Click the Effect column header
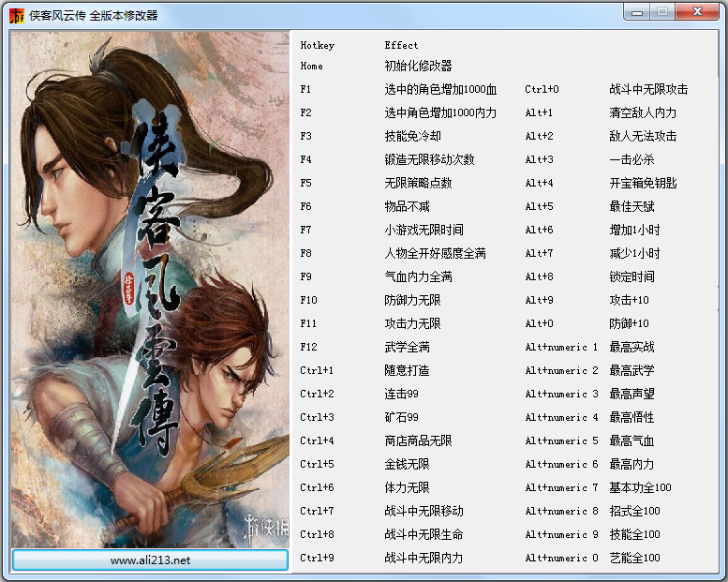 (401, 45)
